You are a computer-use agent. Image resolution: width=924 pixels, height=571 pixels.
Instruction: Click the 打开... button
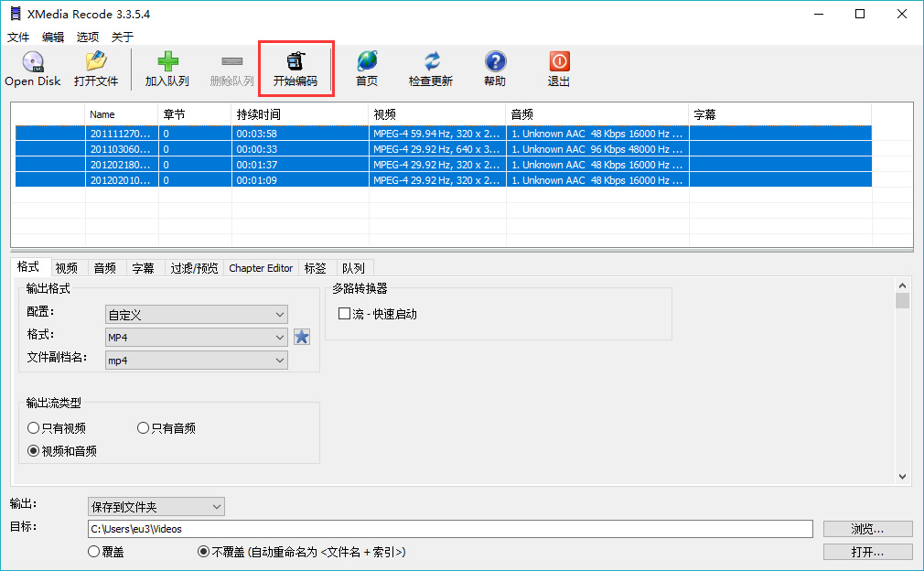(x=867, y=552)
